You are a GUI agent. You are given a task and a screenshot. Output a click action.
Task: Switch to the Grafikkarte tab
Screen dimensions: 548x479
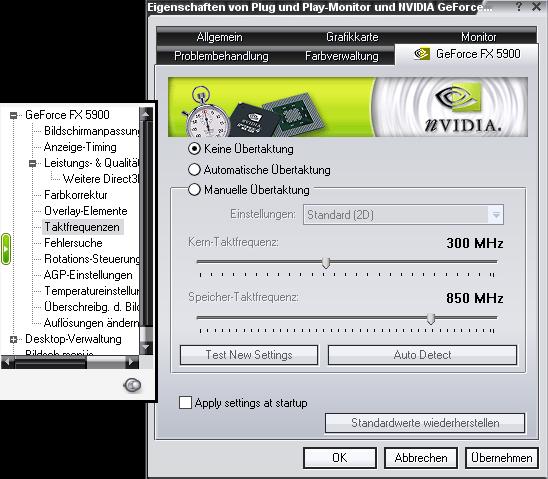point(352,37)
